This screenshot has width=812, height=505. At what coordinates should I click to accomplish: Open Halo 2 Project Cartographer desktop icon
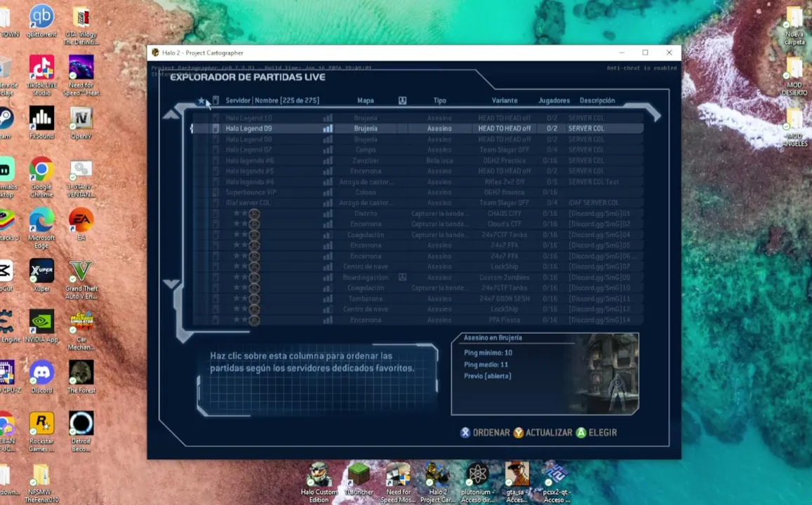pos(438,483)
